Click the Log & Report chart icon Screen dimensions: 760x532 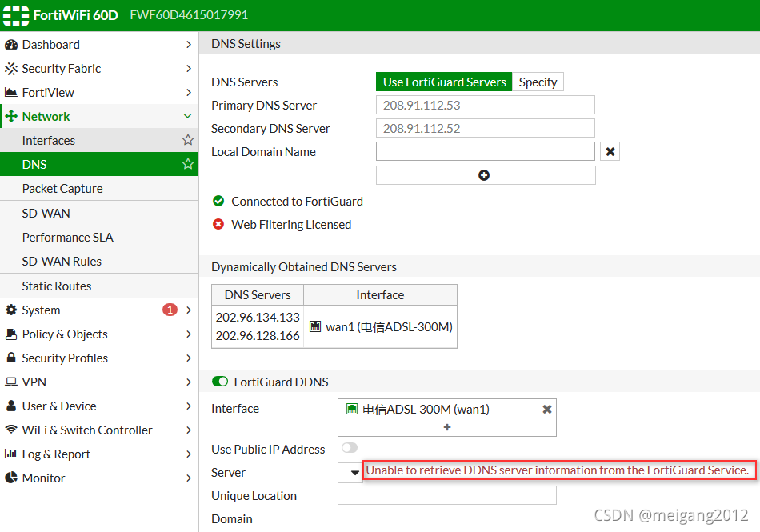coord(10,454)
